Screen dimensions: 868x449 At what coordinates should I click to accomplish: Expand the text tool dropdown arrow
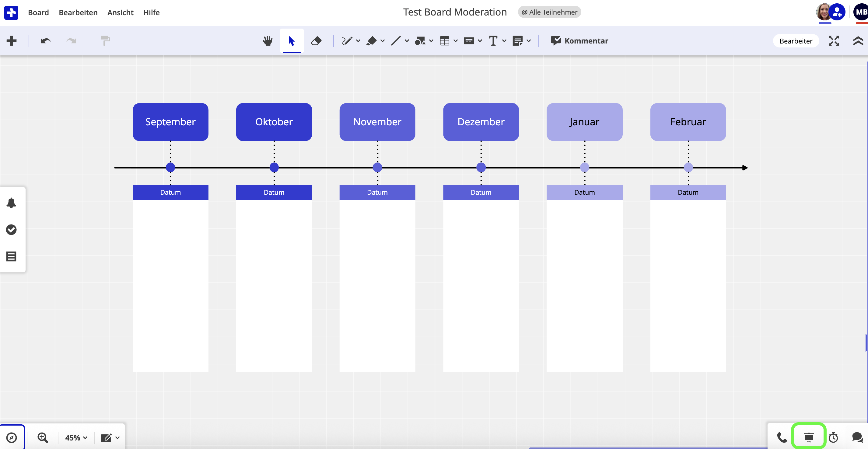pyautogui.click(x=504, y=41)
